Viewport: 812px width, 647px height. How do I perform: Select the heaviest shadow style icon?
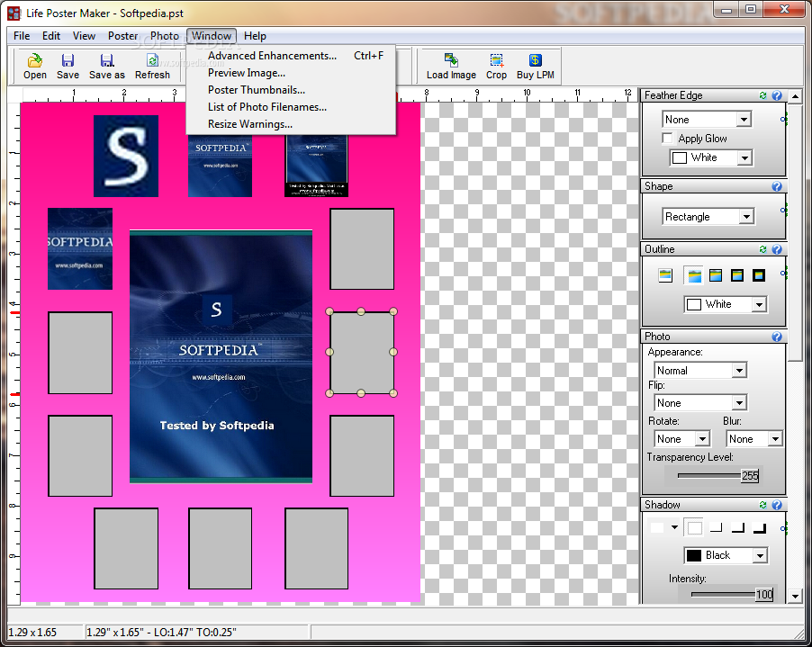point(759,527)
